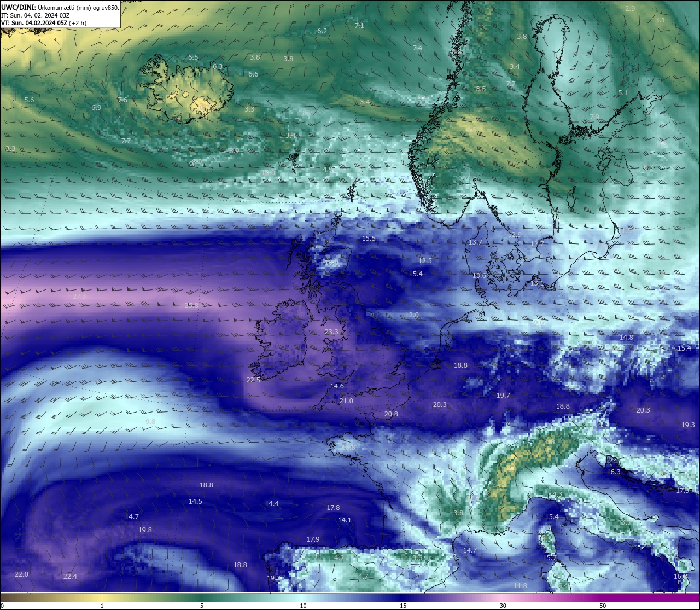This screenshot has width=700, height=610.
Task: Click the 23.3 value over the Irish Sea
Action: (331, 332)
